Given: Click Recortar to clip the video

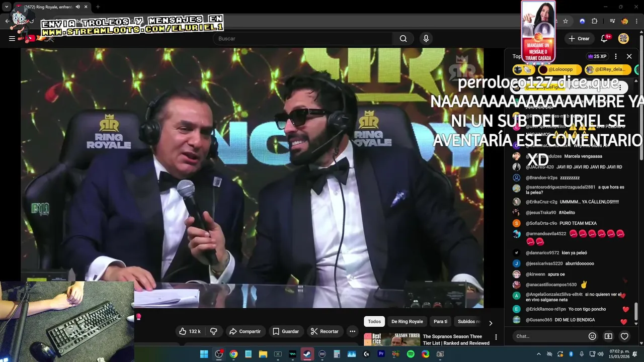Looking at the screenshot, I should point(325,331).
